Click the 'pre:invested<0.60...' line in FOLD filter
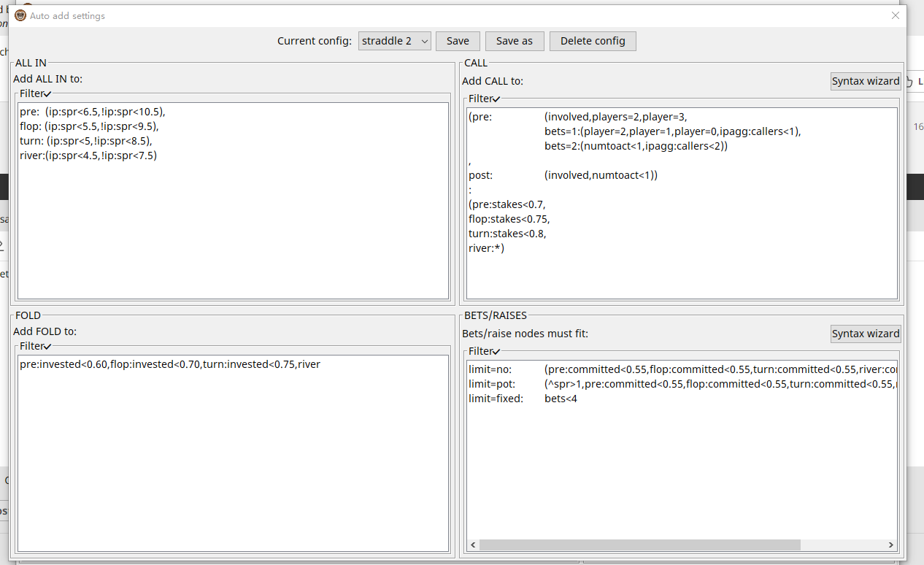924x565 pixels. point(170,364)
